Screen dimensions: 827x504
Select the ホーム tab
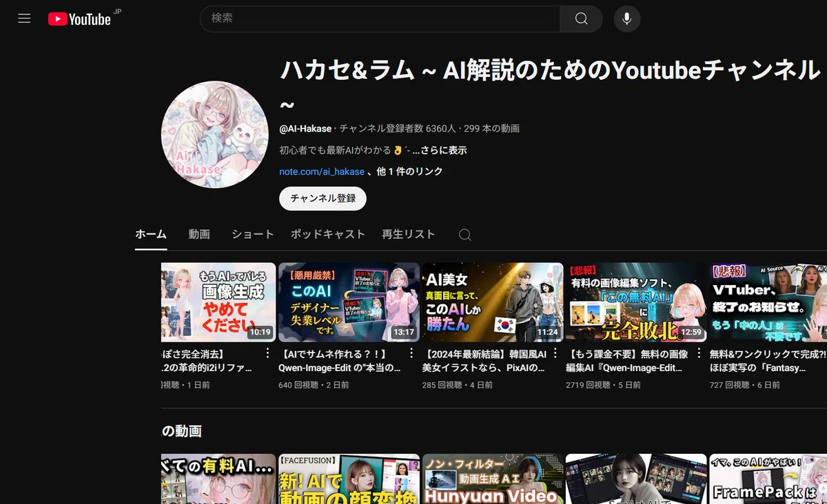click(151, 234)
